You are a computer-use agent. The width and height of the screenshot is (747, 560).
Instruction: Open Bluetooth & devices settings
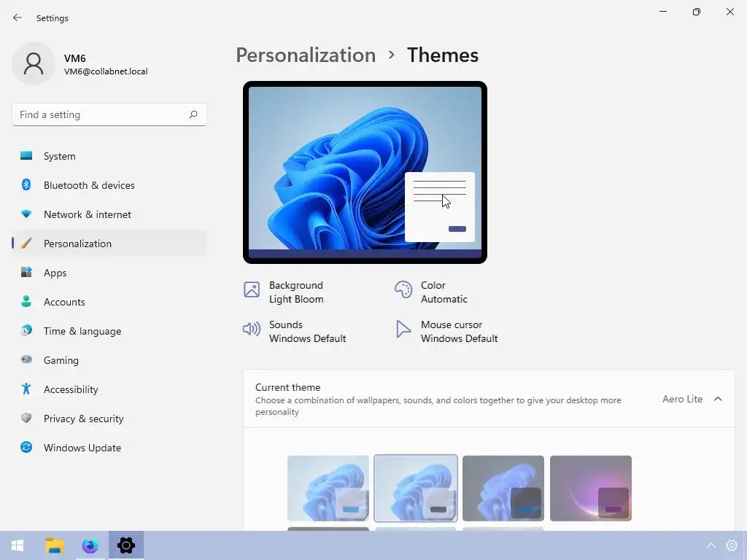pos(109,185)
